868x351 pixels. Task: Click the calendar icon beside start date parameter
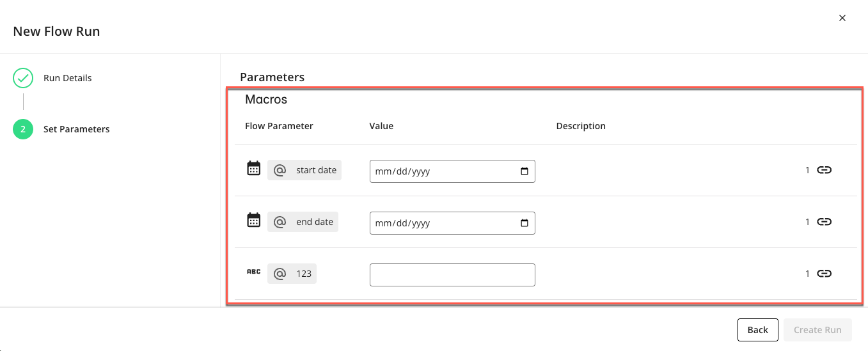point(254,169)
